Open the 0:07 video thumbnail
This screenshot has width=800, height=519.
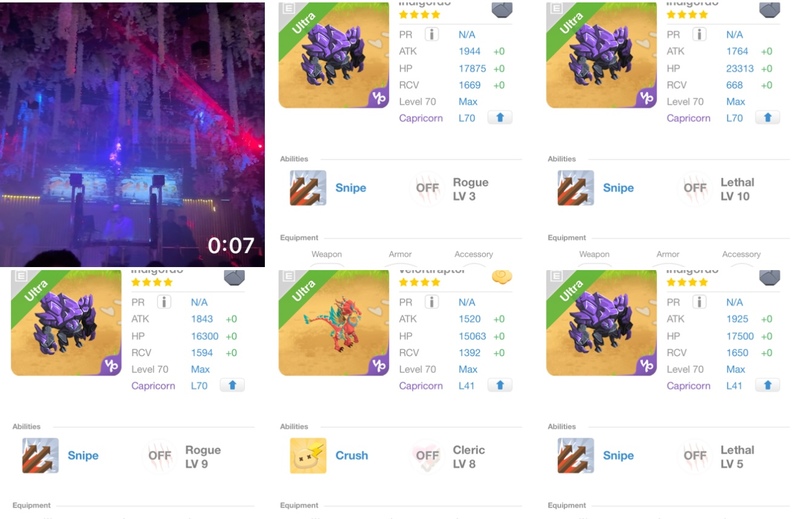[x=132, y=135]
